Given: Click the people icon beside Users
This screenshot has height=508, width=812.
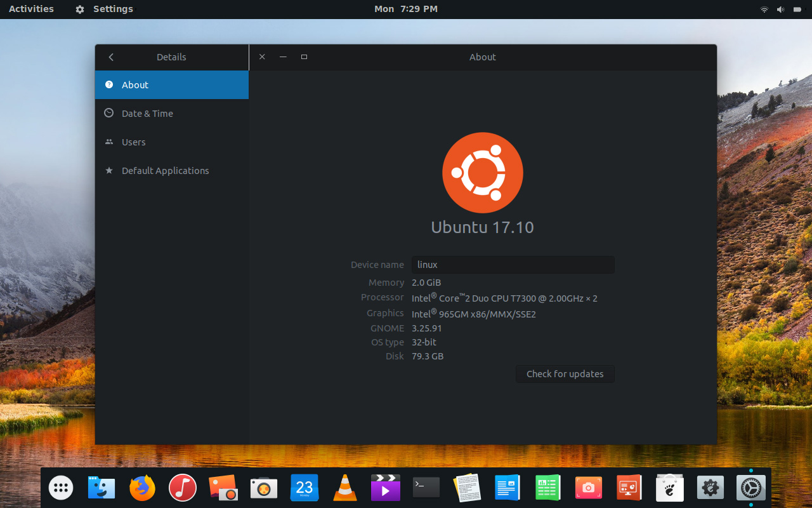Looking at the screenshot, I should point(109,142).
